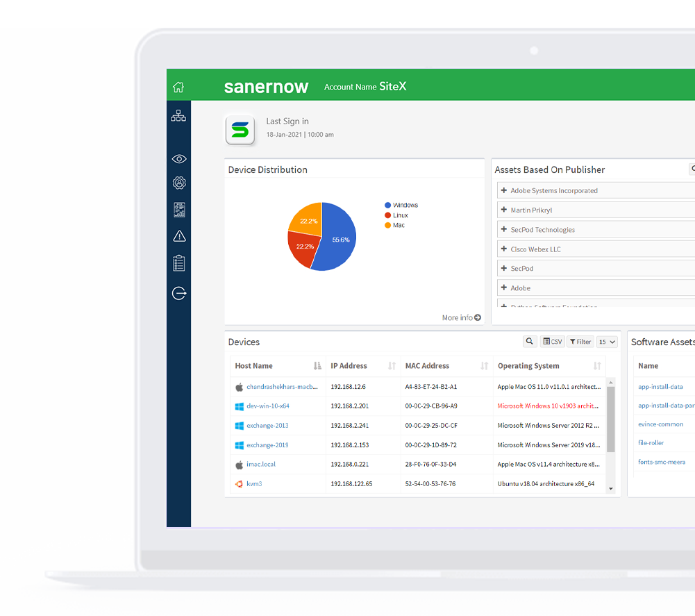Sort by Host Name column icon
Viewport: 695px width, 616px height.
point(317,366)
